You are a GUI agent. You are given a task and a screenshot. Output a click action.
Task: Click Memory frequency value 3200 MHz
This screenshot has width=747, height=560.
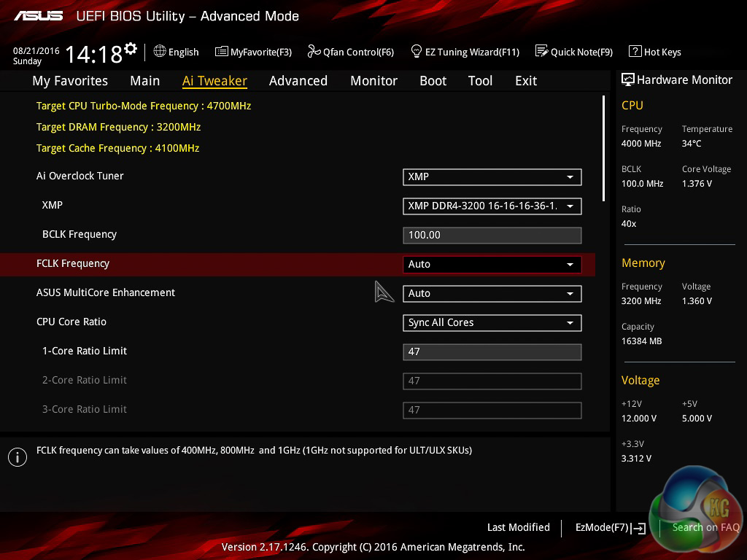(641, 301)
